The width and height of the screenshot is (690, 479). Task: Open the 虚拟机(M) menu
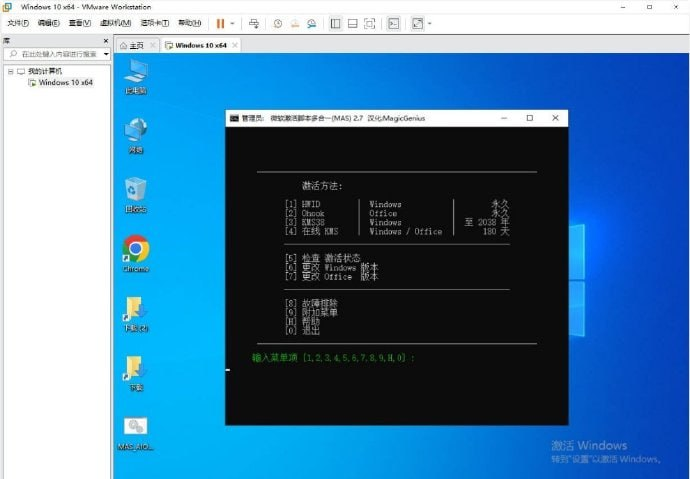[115, 23]
